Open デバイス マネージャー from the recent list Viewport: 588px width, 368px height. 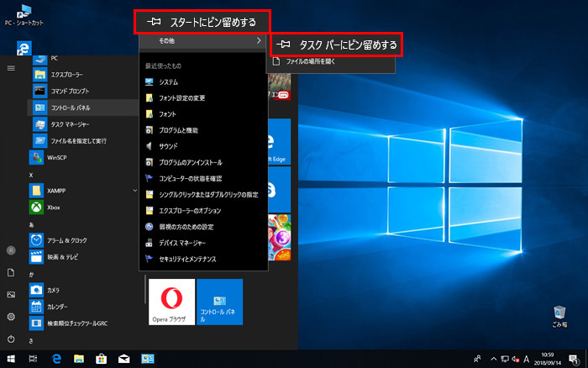coord(203,244)
